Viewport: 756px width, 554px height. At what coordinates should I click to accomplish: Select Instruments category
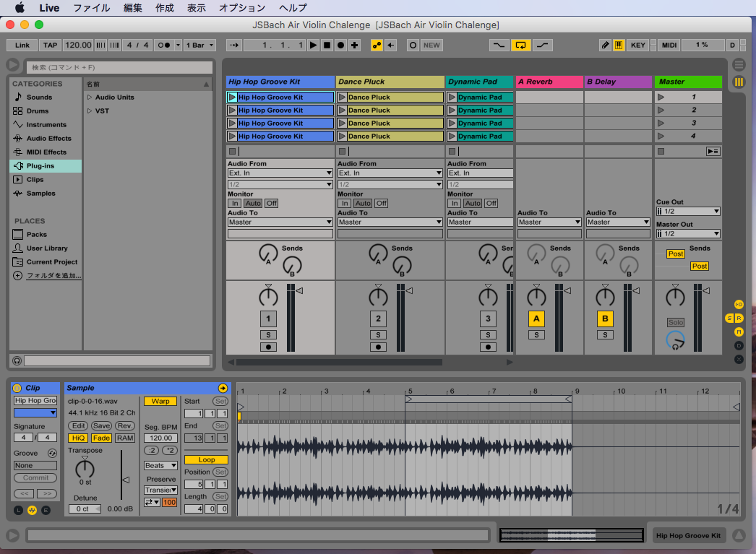46,125
